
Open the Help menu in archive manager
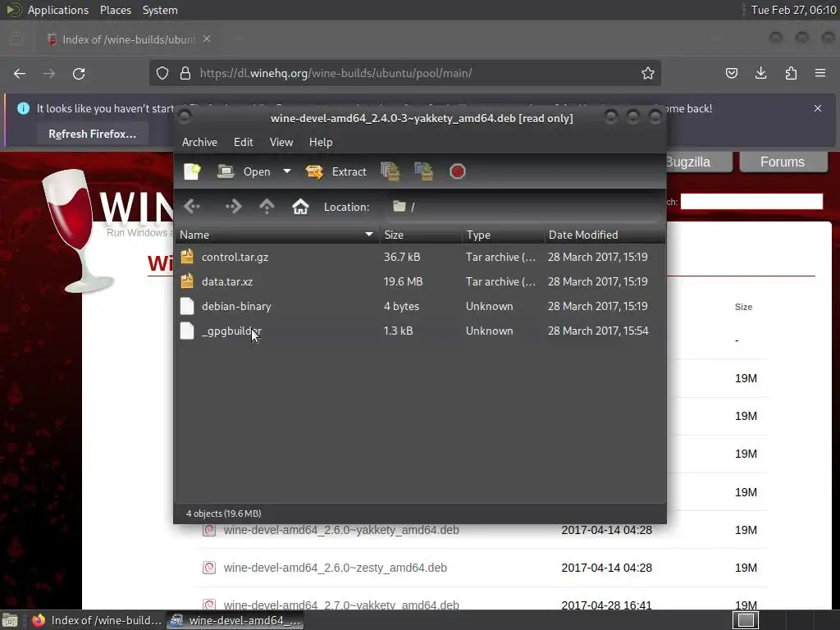(321, 142)
